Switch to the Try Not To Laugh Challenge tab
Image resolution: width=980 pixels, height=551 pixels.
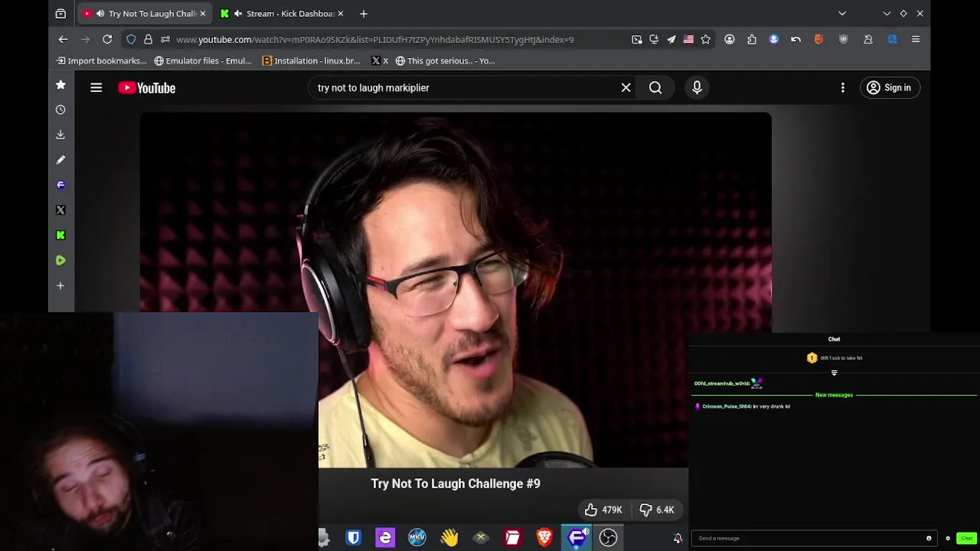tap(145, 13)
